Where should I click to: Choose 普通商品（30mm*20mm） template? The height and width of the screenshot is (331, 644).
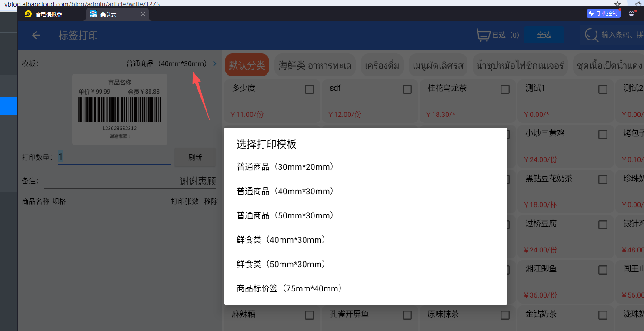(285, 167)
